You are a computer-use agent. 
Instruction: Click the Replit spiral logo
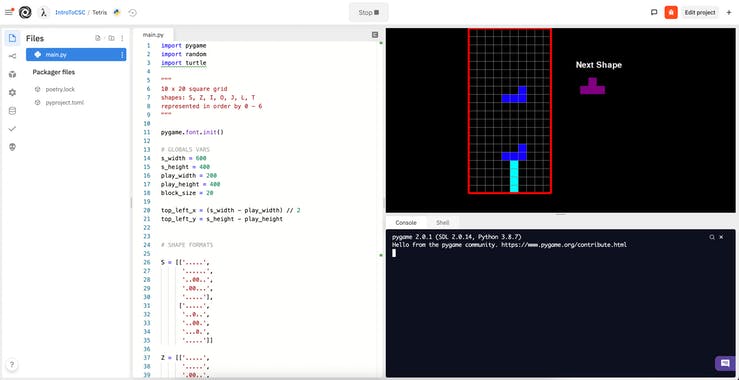(x=25, y=12)
